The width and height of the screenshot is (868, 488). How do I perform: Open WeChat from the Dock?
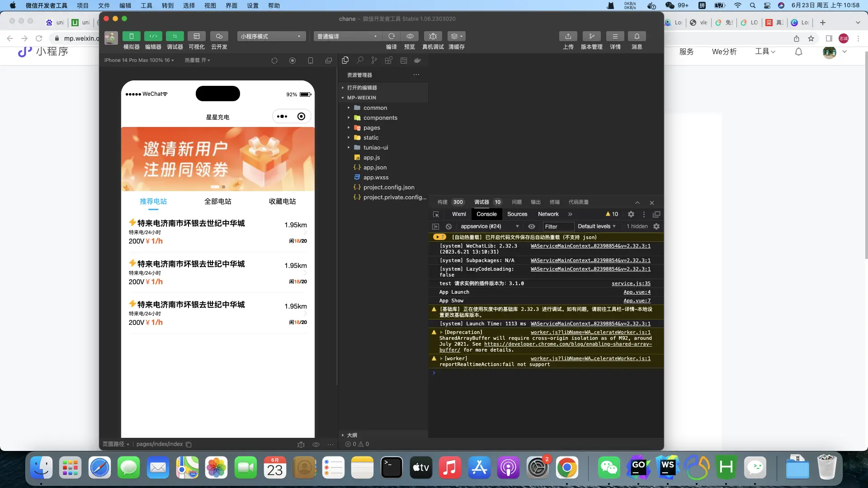pyautogui.click(x=609, y=468)
